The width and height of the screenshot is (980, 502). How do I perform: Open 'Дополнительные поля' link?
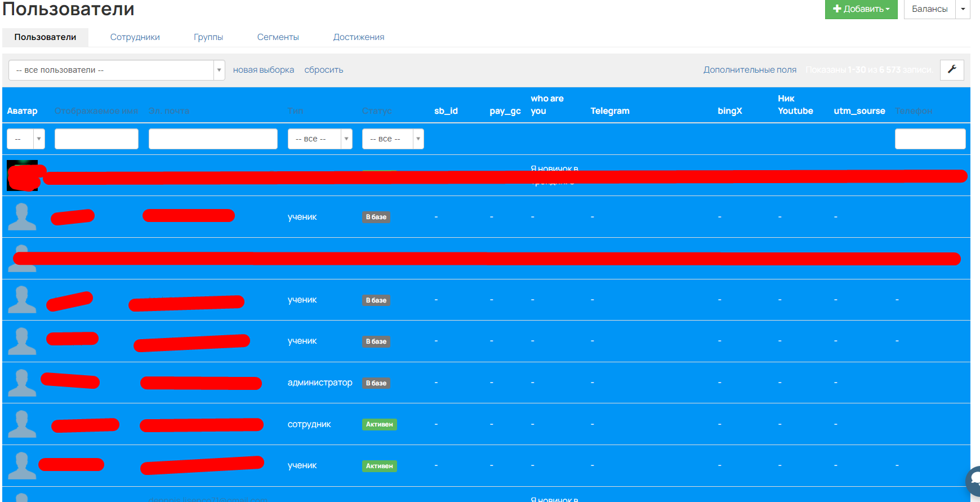pos(749,70)
